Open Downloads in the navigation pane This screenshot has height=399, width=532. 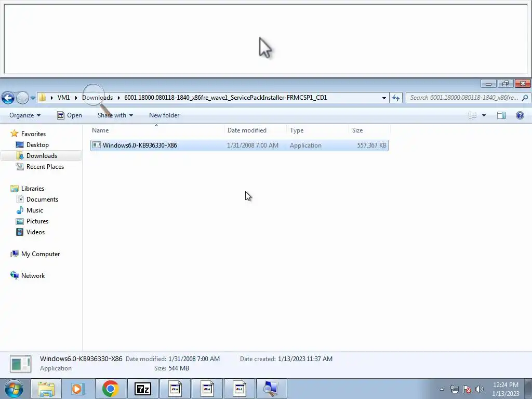coord(42,156)
